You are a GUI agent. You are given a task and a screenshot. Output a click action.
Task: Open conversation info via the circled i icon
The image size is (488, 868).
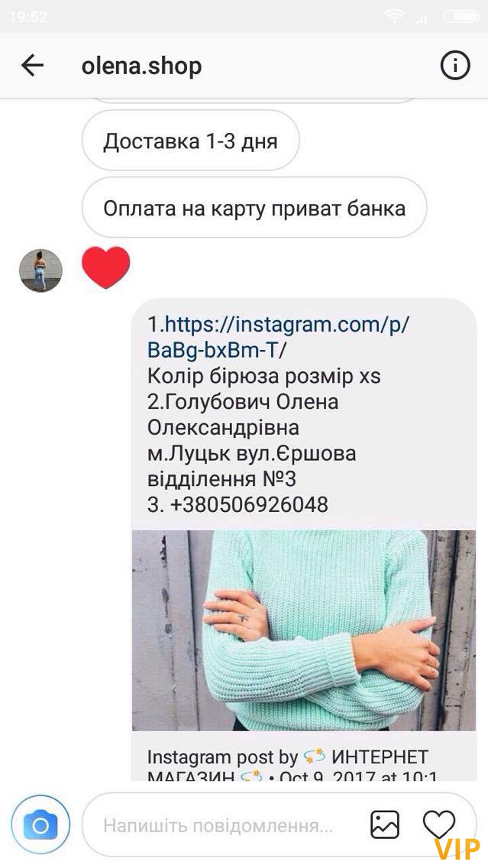pyautogui.click(x=455, y=66)
